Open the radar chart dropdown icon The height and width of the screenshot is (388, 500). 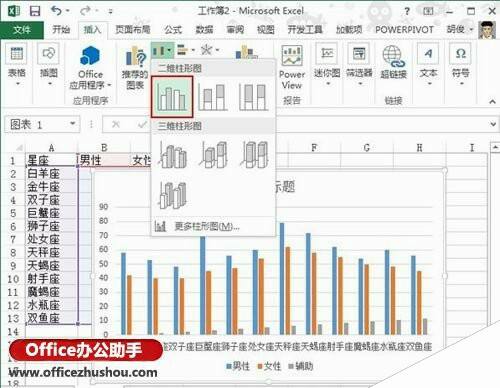pyautogui.click(x=210, y=51)
